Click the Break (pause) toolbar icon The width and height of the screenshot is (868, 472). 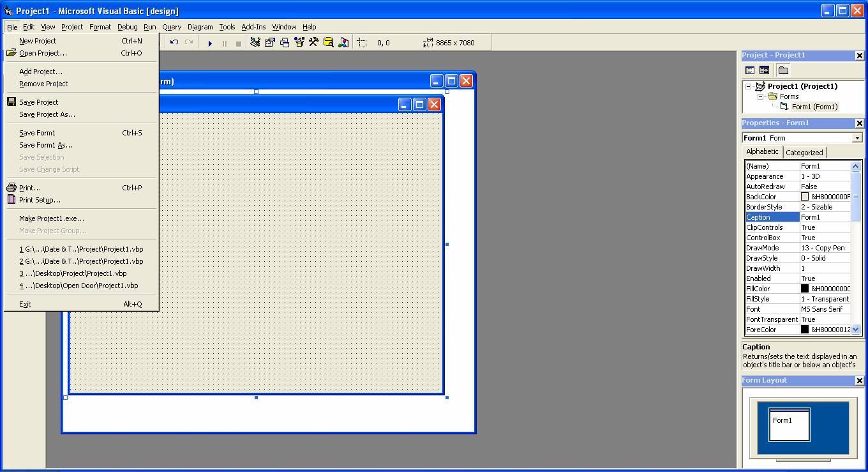point(224,43)
